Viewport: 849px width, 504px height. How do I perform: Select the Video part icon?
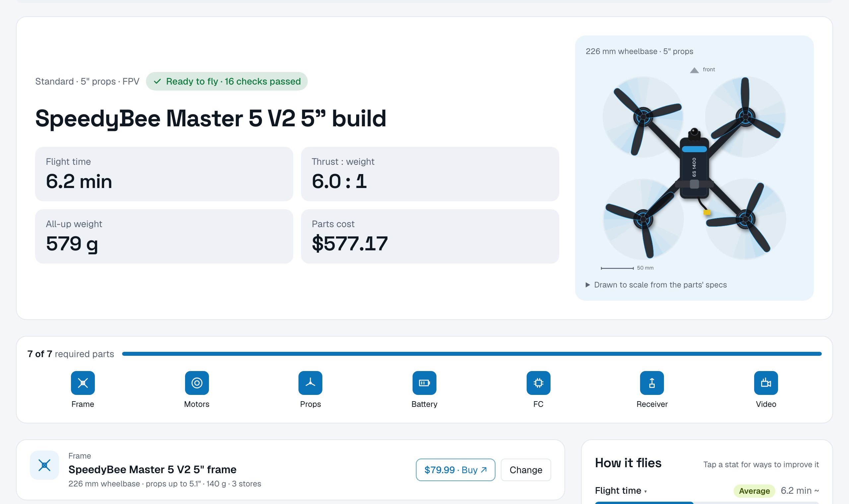[766, 383]
